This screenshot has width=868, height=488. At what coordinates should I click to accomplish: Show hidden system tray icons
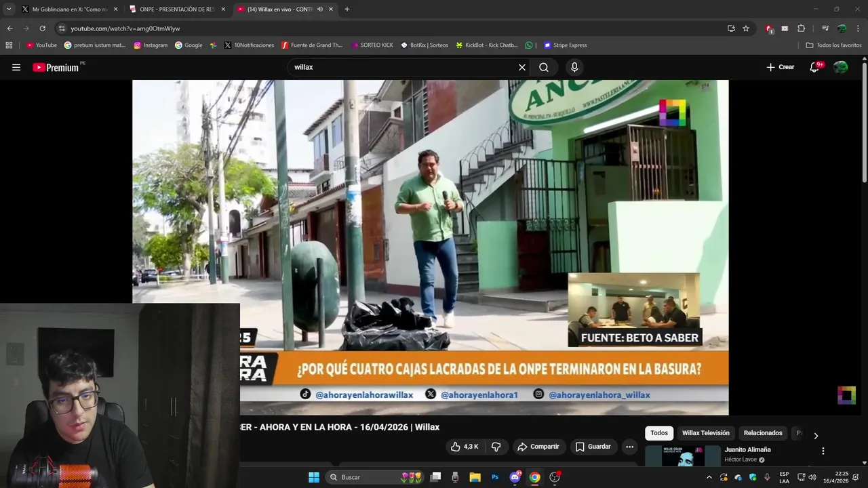709,477
